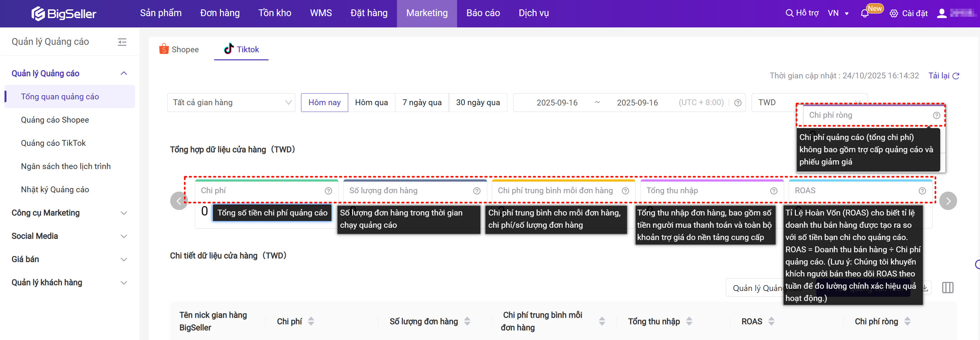Select the 7 ngày qua option

[422, 103]
